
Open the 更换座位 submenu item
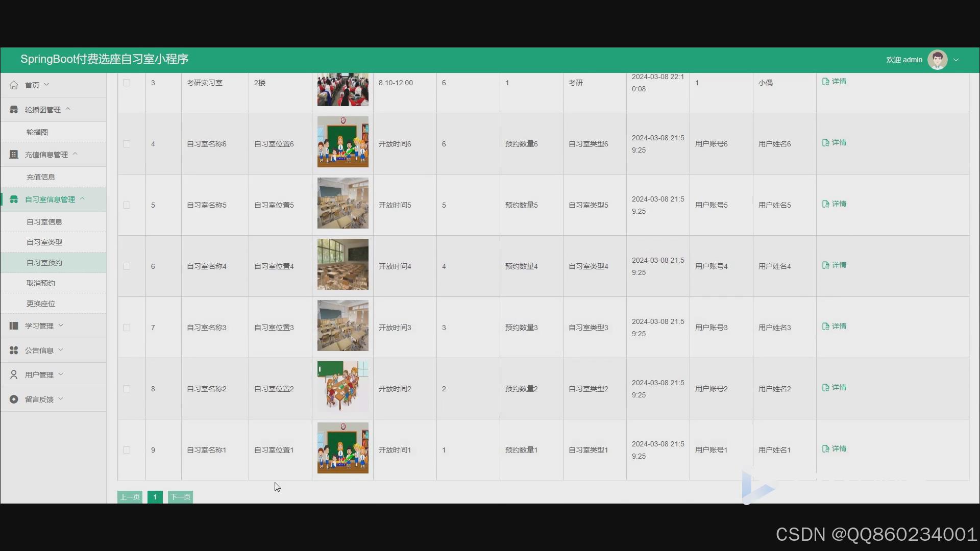pos(54,304)
